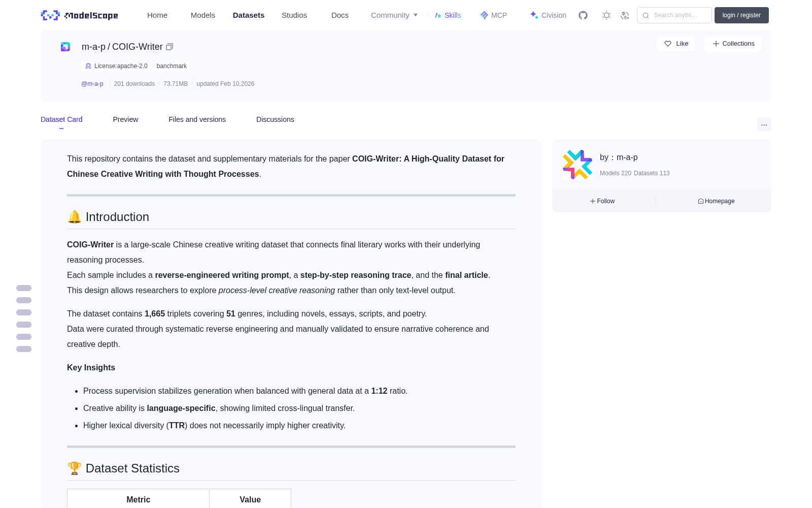This screenshot has width=812, height=508.
Task: Switch to Files and versions tab
Action: [x=197, y=119]
